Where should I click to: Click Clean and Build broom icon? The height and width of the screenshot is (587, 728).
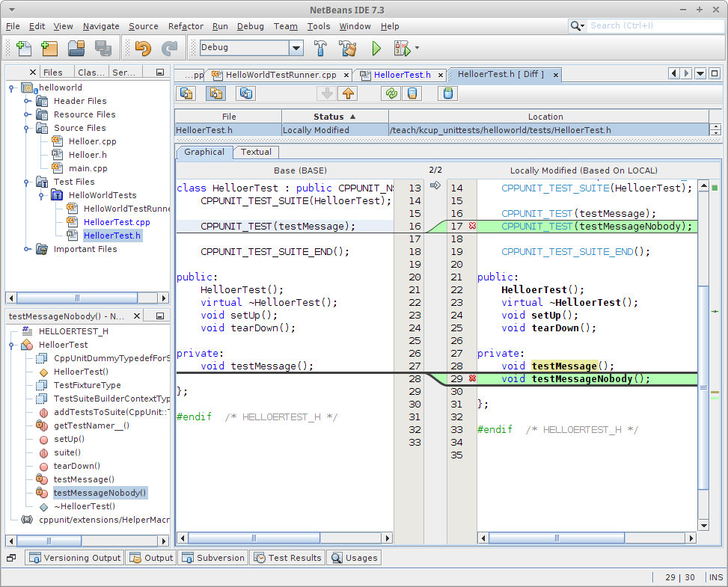click(x=347, y=49)
